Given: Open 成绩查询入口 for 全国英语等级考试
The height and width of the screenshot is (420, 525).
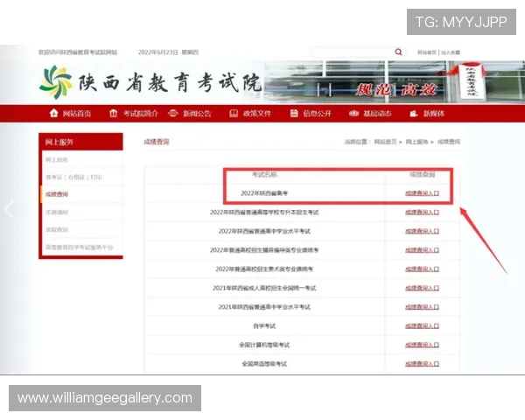Looking at the screenshot, I should tap(422, 364).
